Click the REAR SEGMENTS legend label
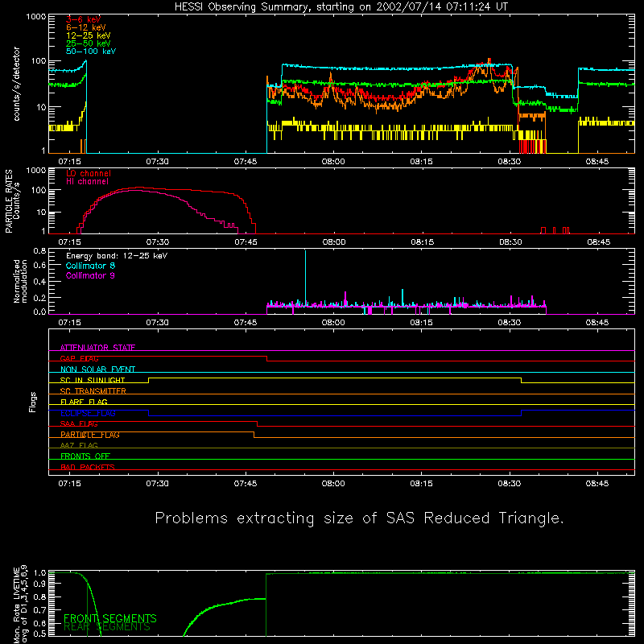The width and height of the screenshot is (644, 644). 107,627
